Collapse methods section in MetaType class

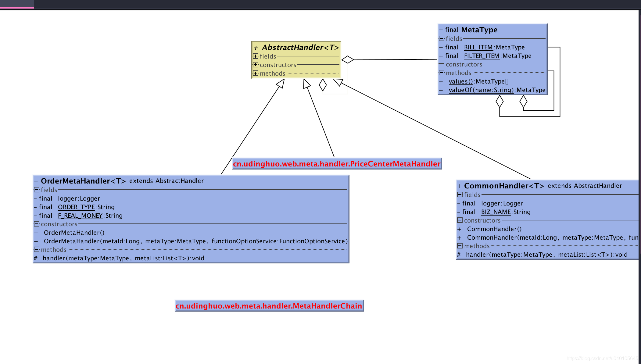(442, 73)
